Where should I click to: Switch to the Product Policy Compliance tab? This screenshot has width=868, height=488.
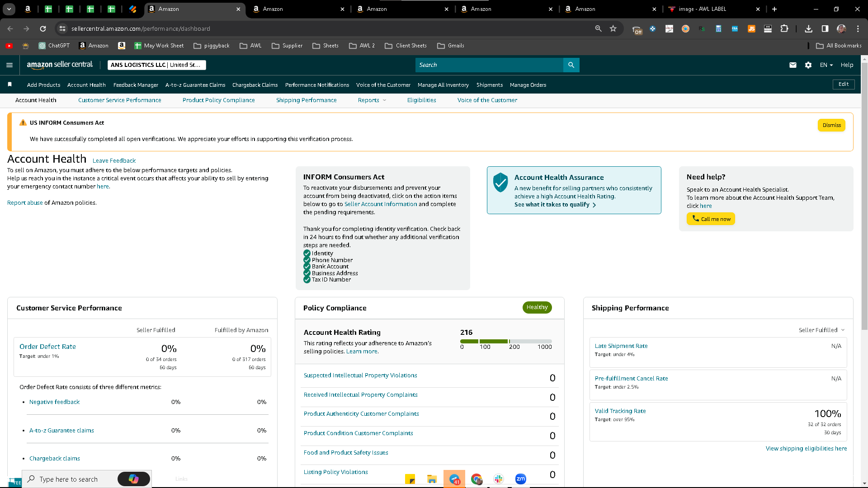219,100
